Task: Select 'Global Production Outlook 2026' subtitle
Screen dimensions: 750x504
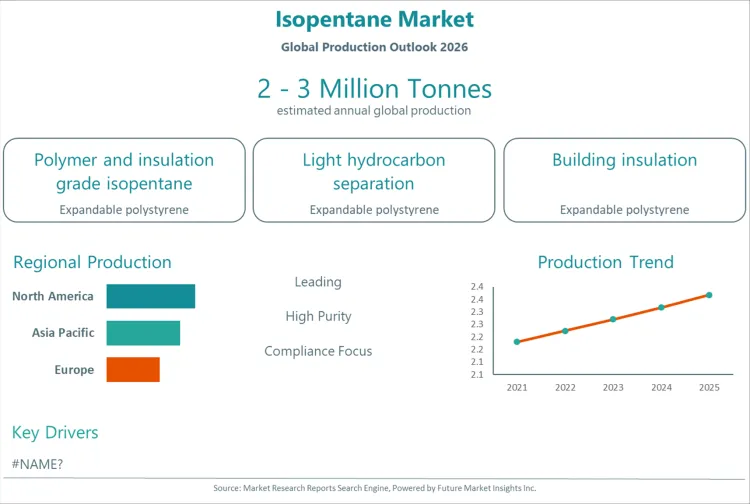Action: (x=375, y=47)
